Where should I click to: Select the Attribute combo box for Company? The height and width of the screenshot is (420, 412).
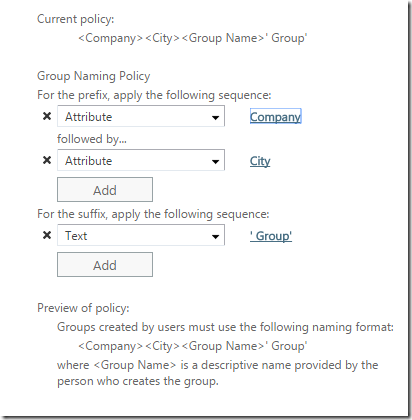(141, 116)
